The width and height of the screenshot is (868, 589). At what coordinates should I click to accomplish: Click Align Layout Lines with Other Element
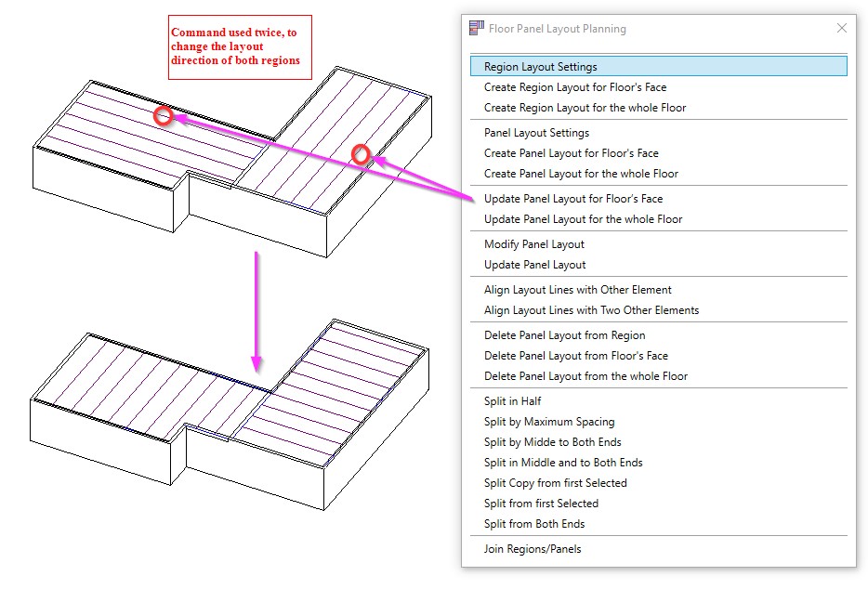point(577,290)
